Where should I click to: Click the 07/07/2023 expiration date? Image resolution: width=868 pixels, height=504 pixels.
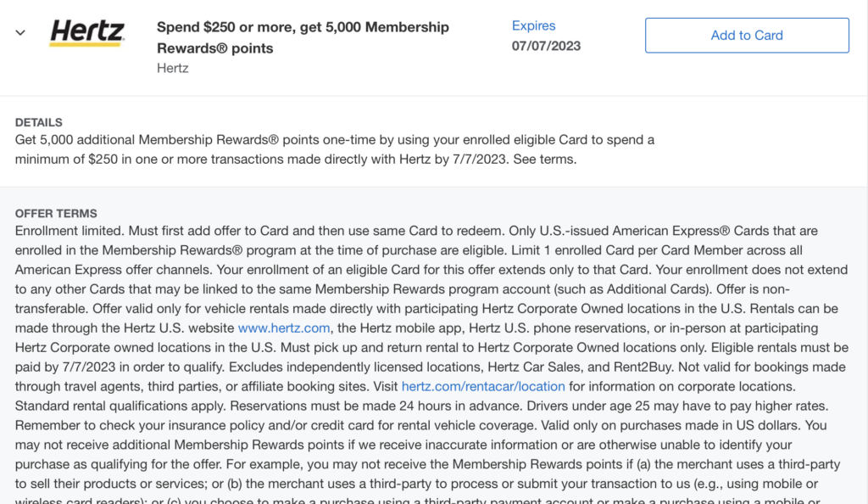pos(546,46)
